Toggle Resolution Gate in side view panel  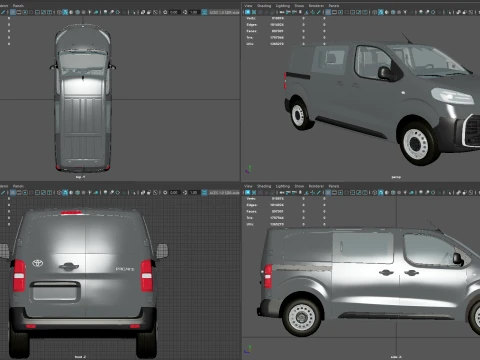point(340,192)
